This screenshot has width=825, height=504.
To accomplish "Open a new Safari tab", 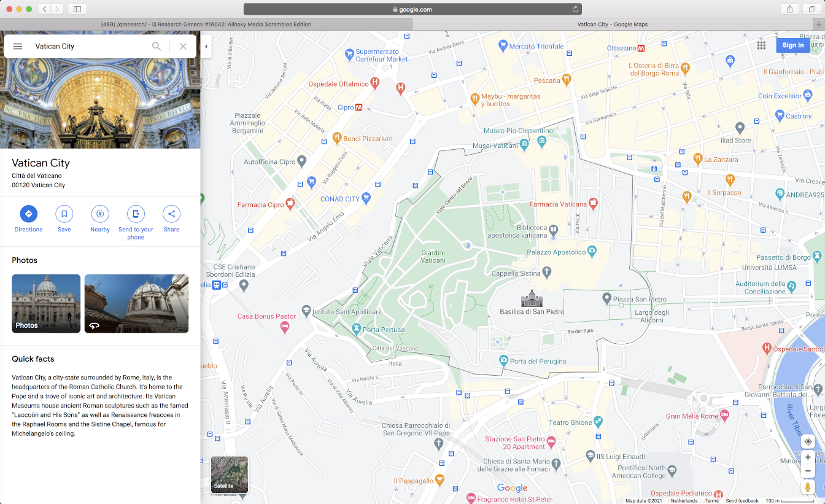I will [x=819, y=25].
